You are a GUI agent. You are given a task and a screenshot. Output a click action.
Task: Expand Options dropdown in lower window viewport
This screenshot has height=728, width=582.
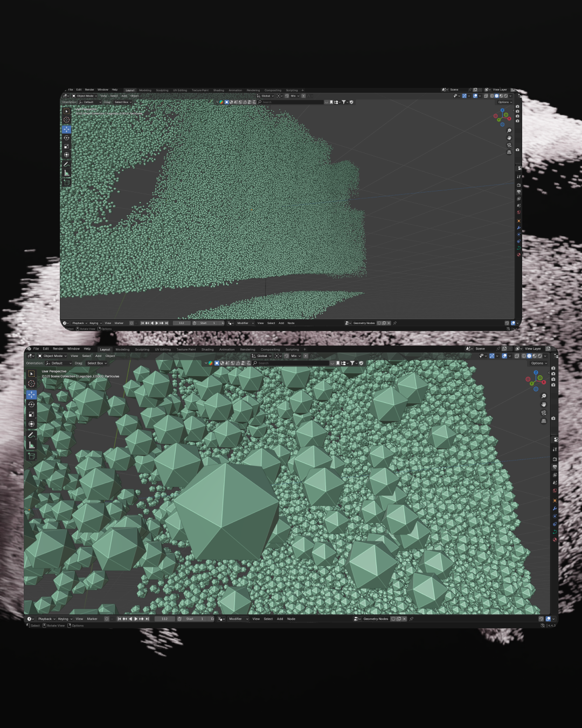(x=538, y=363)
